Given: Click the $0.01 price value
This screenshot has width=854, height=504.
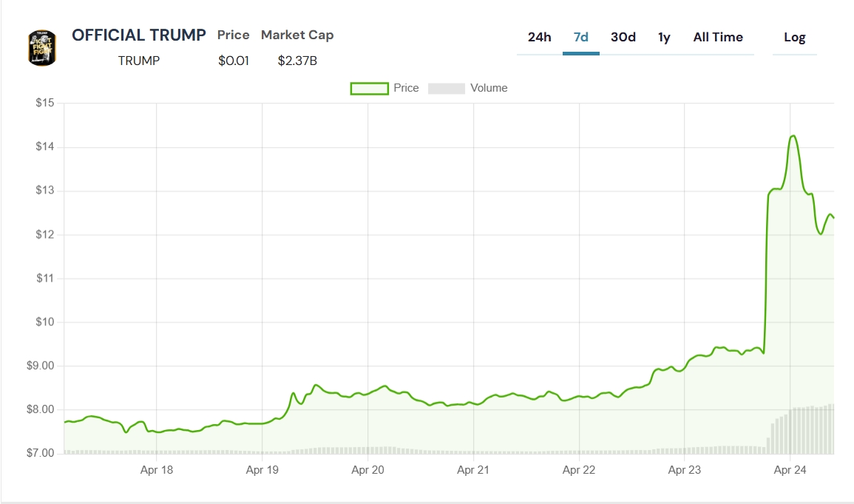Looking at the screenshot, I should click(234, 61).
